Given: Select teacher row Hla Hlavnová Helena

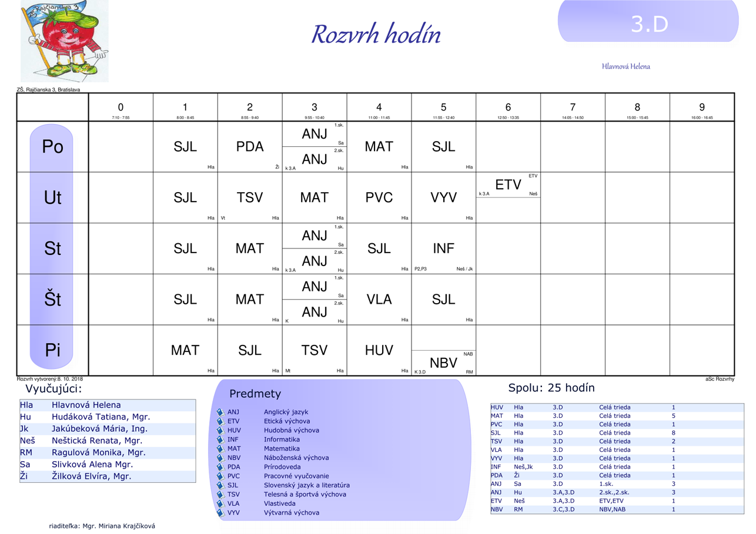Looking at the screenshot, I should click(108, 405).
